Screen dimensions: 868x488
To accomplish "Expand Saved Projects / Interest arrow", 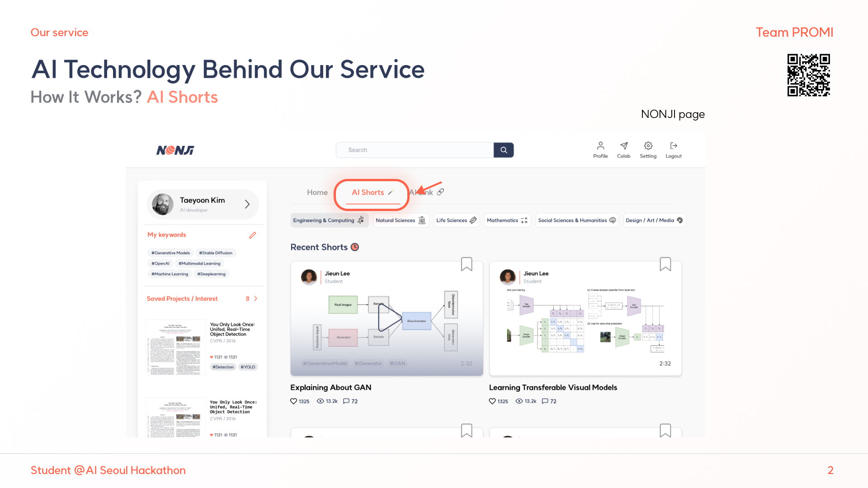I will tap(255, 299).
